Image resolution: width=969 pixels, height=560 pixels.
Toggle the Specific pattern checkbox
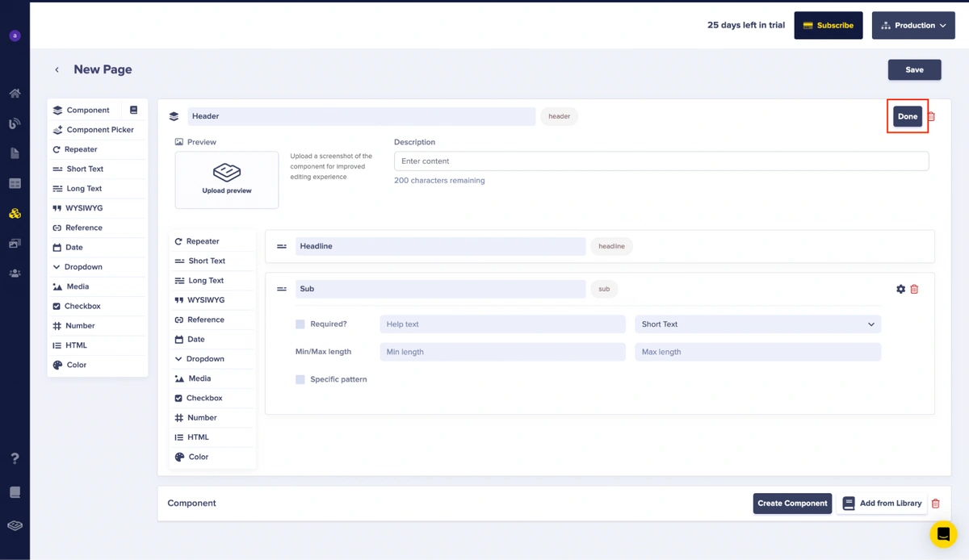tap(300, 379)
